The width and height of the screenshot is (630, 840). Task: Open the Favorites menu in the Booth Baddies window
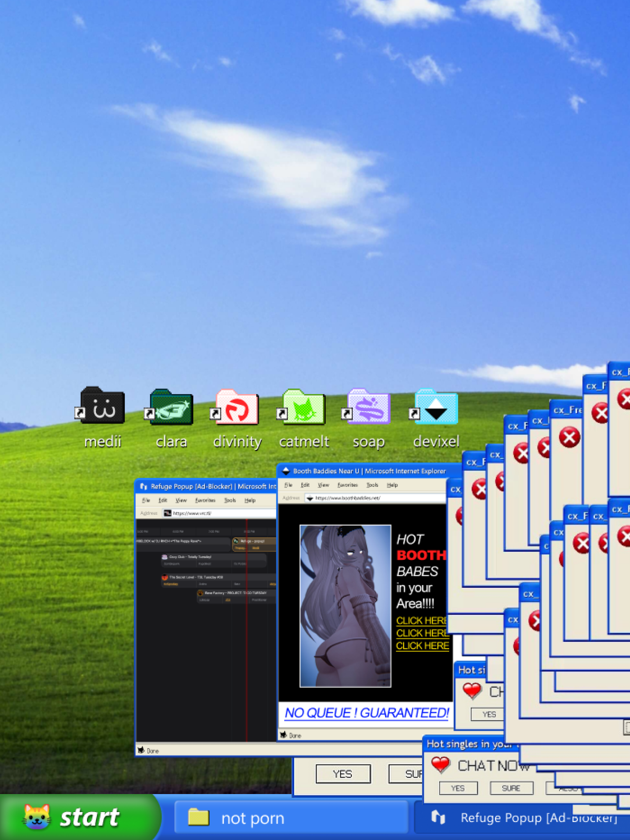[347, 485]
